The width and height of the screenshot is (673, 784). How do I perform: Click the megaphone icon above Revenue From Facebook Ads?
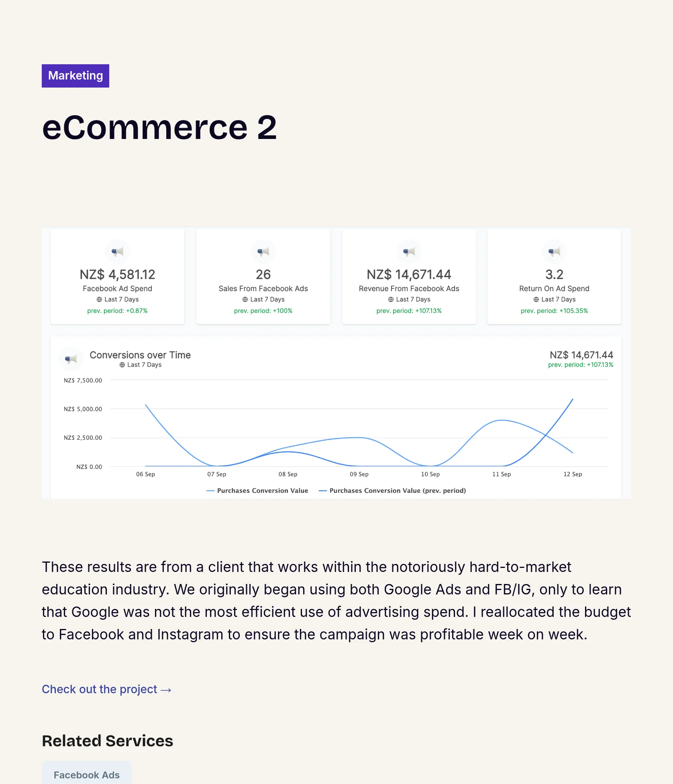[x=409, y=252]
